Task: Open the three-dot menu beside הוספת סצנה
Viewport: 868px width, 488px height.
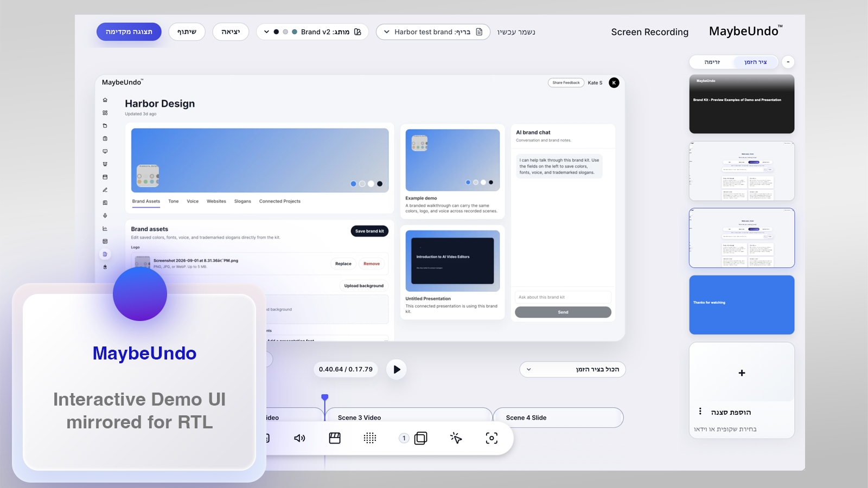Action: (x=700, y=412)
